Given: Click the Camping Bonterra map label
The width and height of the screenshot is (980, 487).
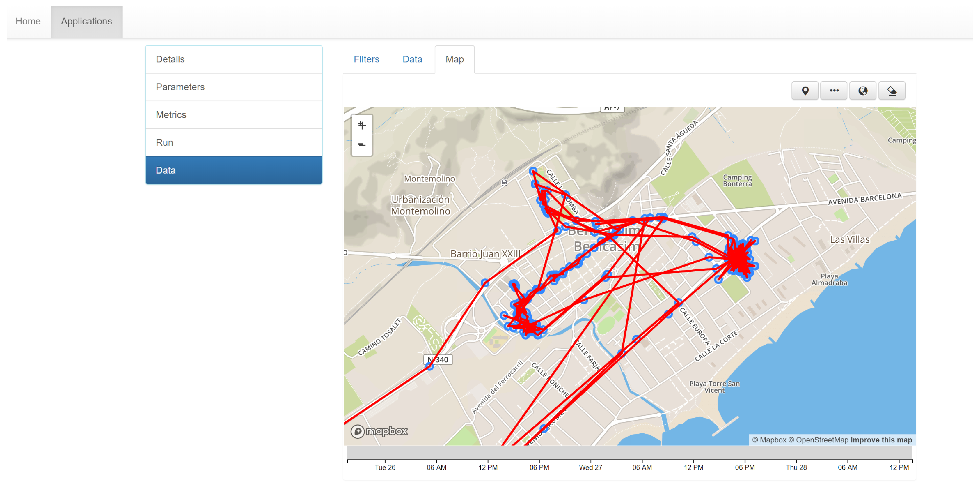Looking at the screenshot, I should (737, 181).
